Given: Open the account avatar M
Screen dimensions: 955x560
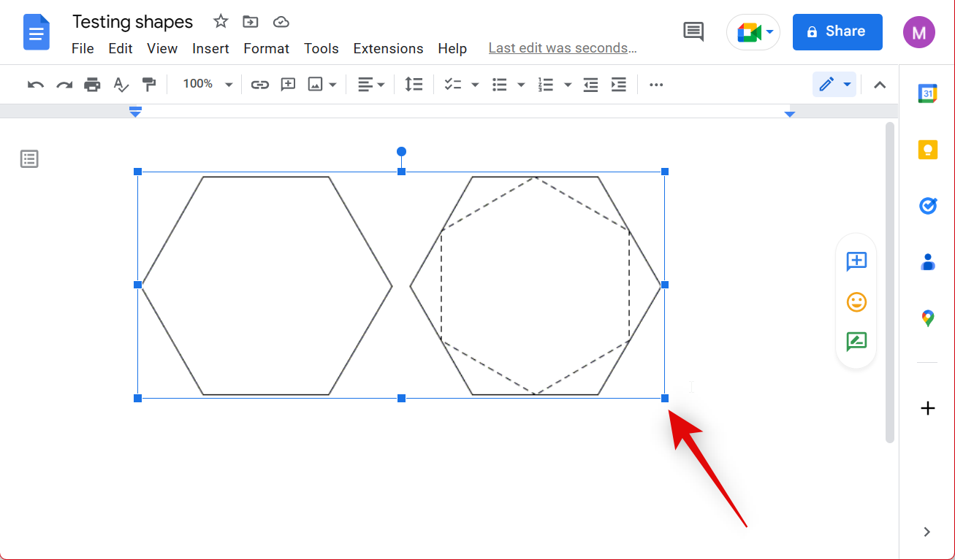Looking at the screenshot, I should [x=918, y=32].
